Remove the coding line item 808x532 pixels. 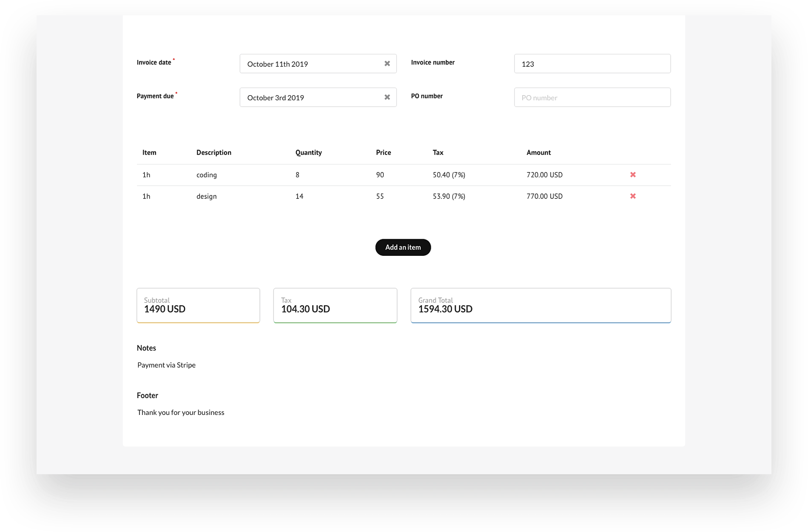tap(633, 174)
